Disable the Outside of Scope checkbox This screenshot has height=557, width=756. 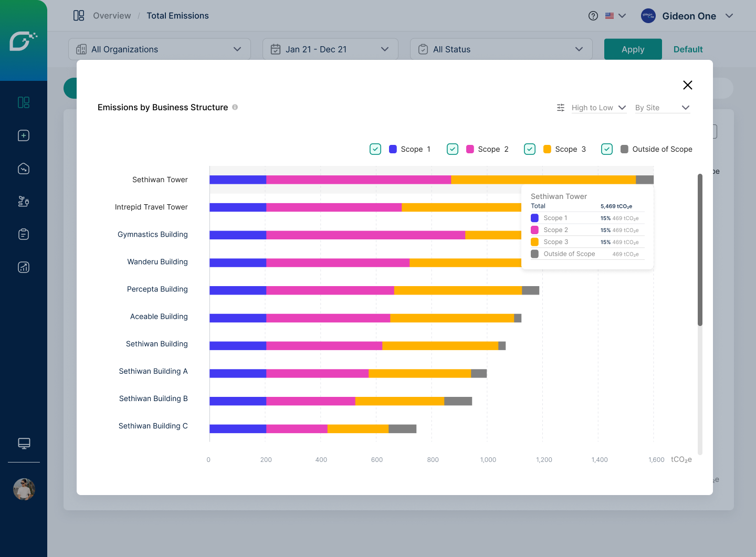point(607,149)
